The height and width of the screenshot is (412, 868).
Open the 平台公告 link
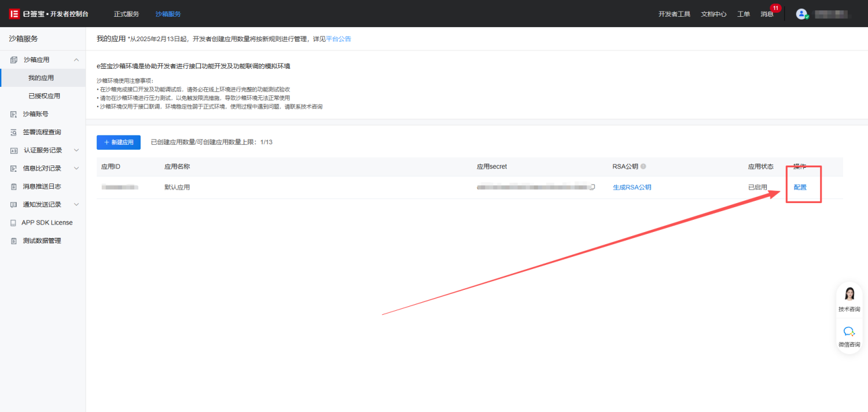coord(339,39)
